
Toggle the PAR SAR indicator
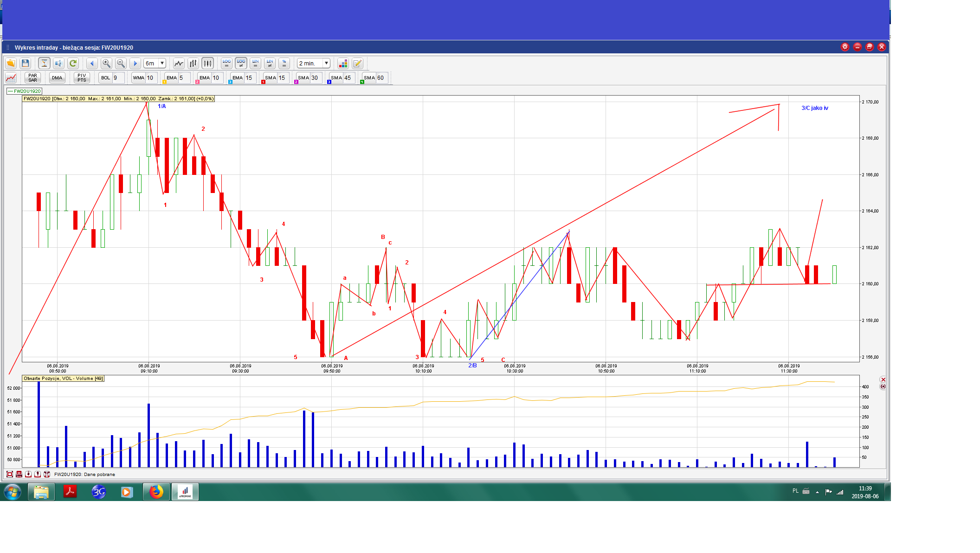(32, 77)
